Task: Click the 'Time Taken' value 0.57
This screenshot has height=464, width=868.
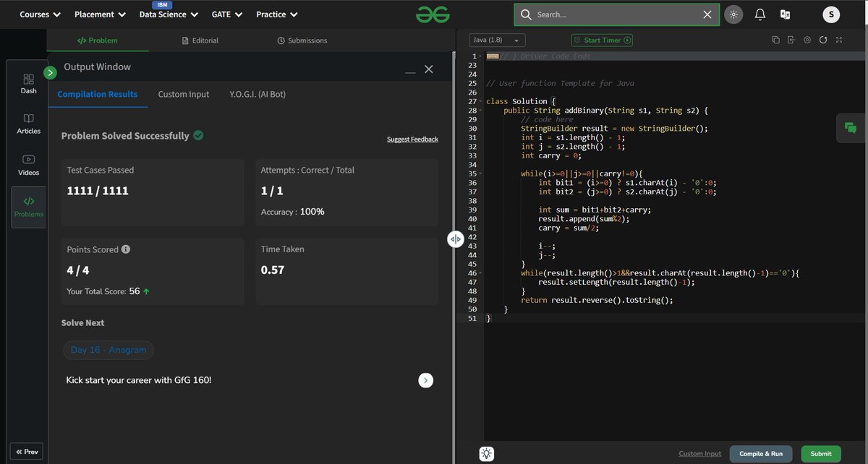Action: pos(273,270)
